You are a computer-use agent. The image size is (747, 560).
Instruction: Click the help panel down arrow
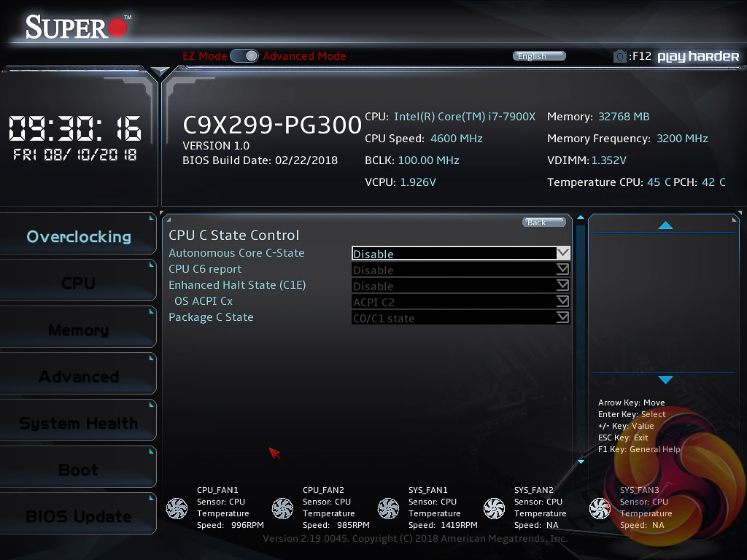click(665, 380)
